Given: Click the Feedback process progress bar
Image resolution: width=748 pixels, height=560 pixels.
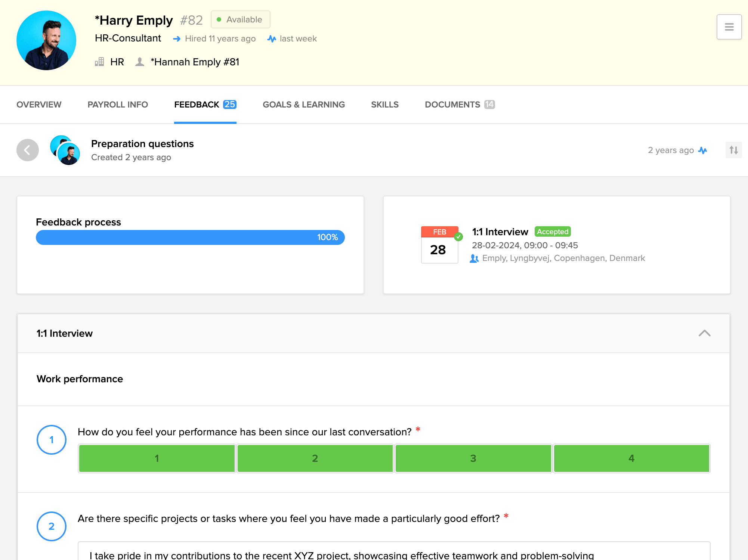Looking at the screenshot, I should point(190,237).
